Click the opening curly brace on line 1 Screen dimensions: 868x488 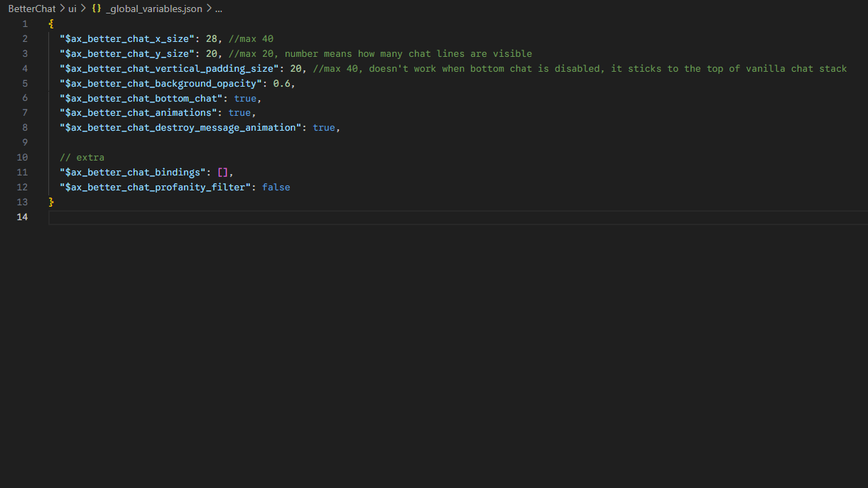tap(51, 24)
